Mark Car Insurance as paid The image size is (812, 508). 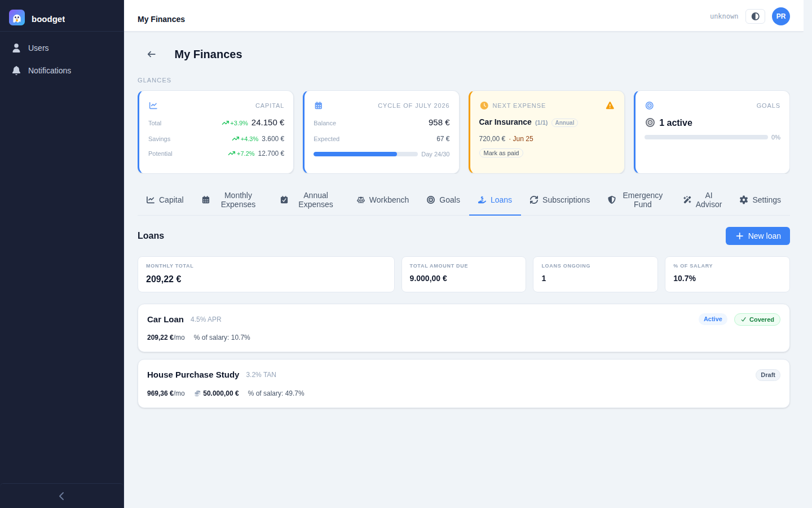[x=501, y=153]
